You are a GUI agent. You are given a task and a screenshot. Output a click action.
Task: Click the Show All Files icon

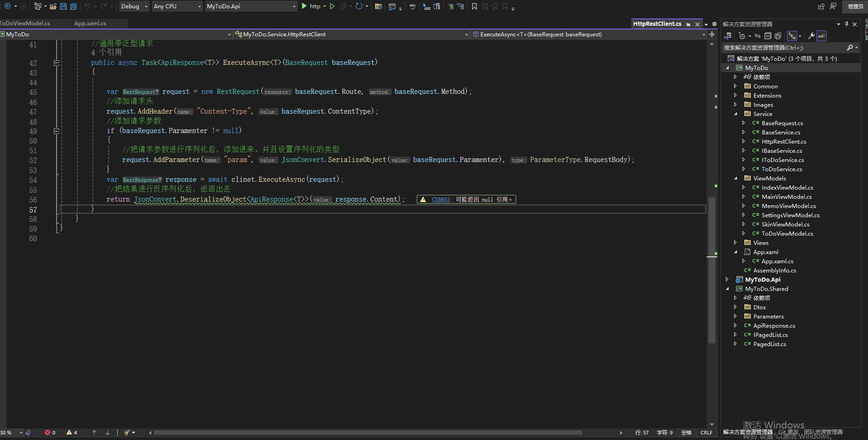[x=778, y=36]
